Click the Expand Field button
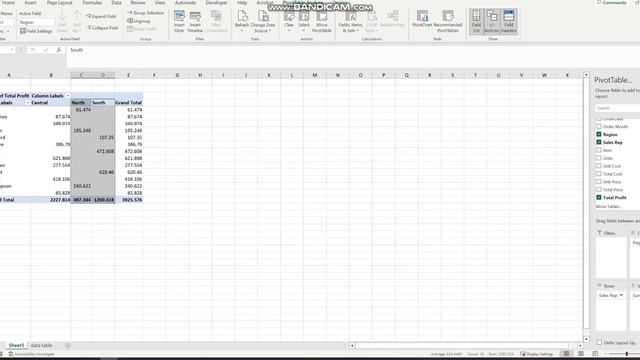Screen dimensions: 640x360 [x=102, y=16]
